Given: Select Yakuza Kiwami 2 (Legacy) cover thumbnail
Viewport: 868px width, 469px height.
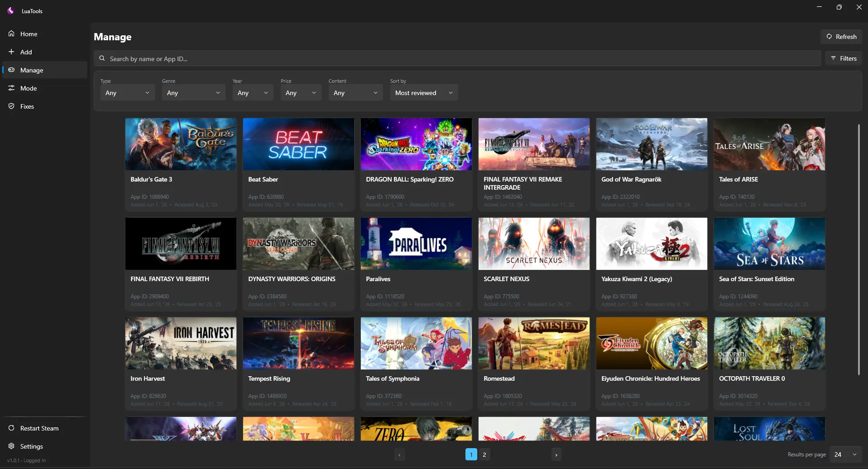Looking at the screenshot, I should pyautogui.click(x=652, y=244).
